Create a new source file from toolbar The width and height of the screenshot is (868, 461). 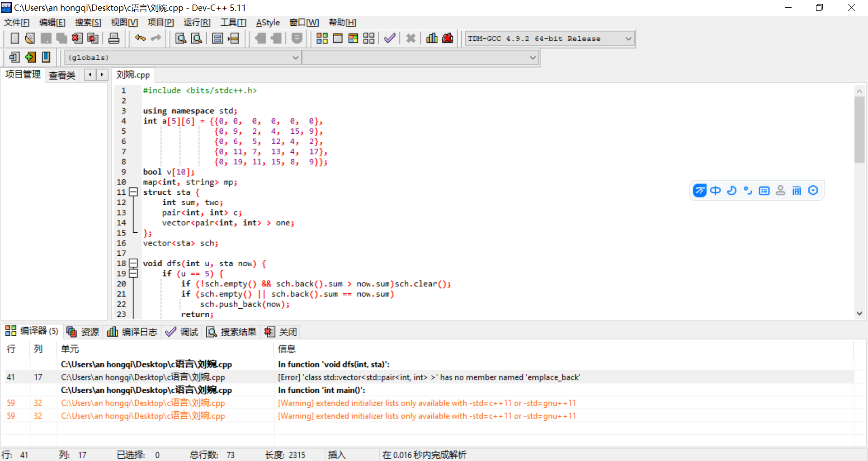click(14, 38)
